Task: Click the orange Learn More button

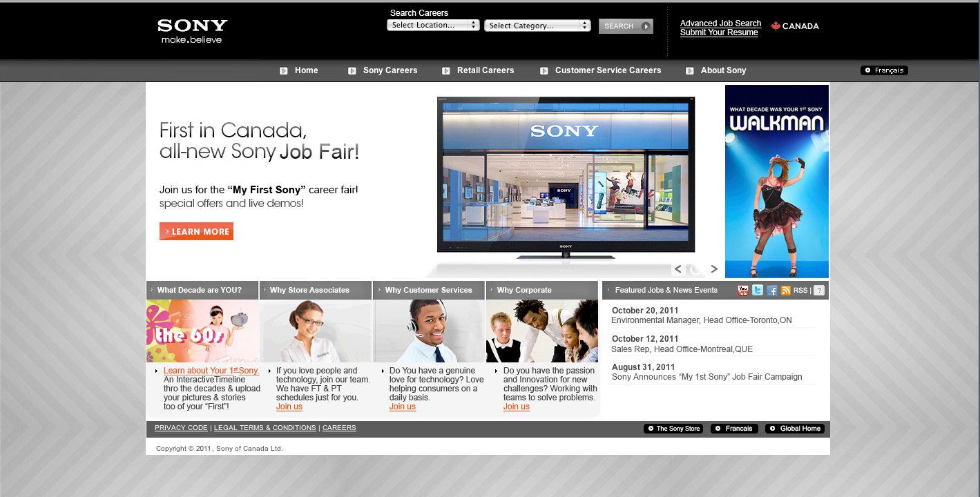Action: point(196,231)
